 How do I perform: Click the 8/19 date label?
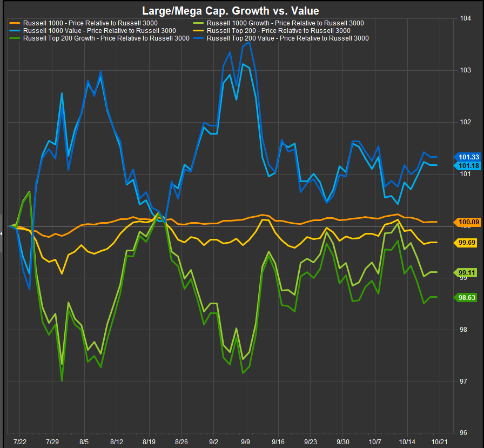(149, 442)
